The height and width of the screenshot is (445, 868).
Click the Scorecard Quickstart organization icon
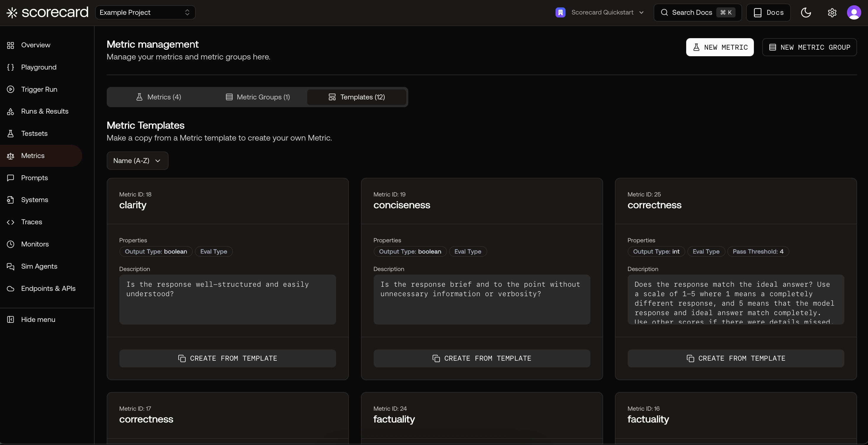pos(560,12)
